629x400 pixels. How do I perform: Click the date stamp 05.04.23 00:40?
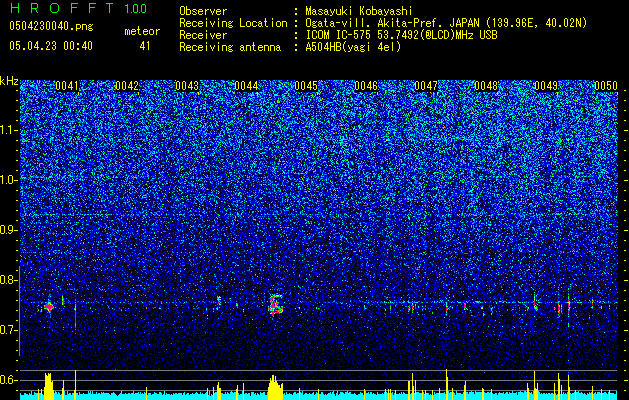tap(51, 46)
